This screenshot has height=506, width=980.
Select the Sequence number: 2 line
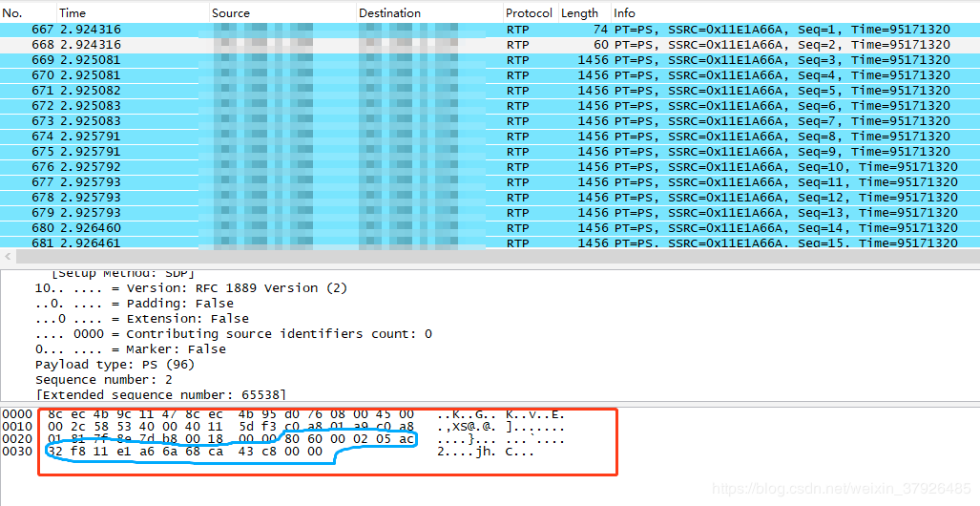click(x=104, y=380)
